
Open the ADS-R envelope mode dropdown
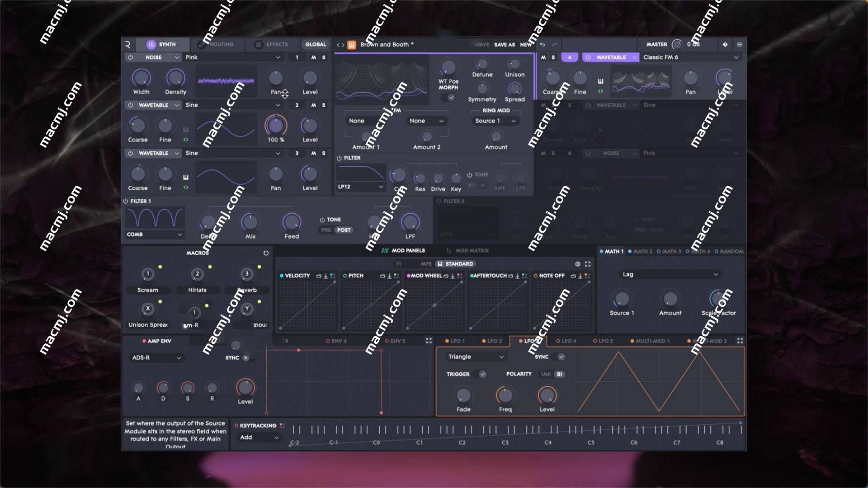(x=156, y=358)
